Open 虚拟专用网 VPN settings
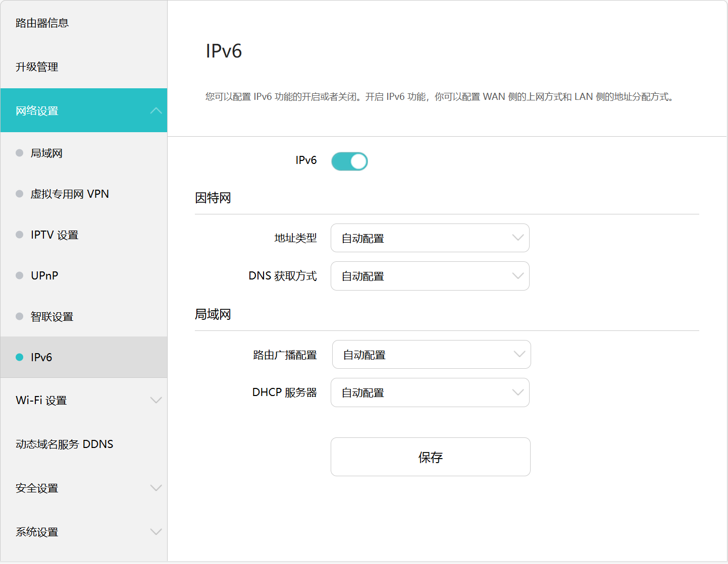728x564 pixels. 84,194
